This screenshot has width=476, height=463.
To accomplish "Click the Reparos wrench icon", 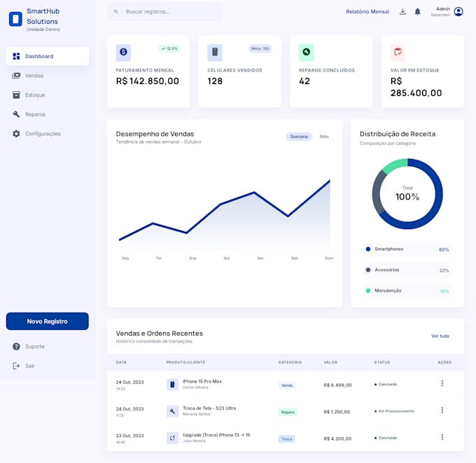I will point(16,114).
